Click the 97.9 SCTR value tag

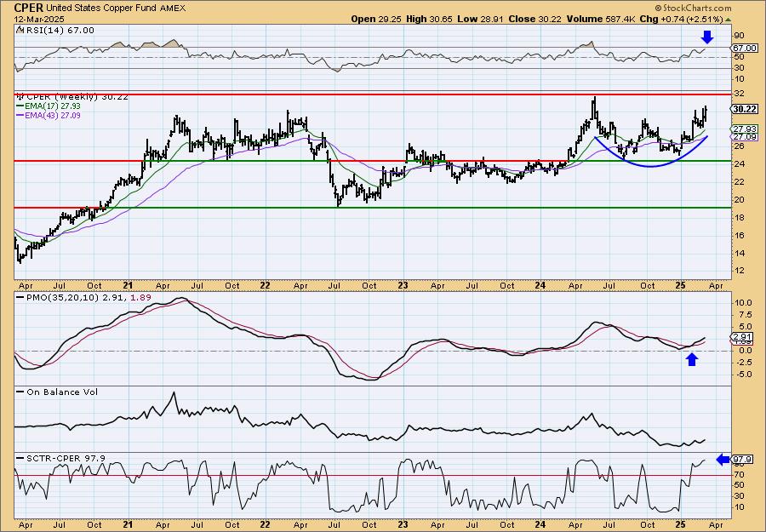click(742, 459)
